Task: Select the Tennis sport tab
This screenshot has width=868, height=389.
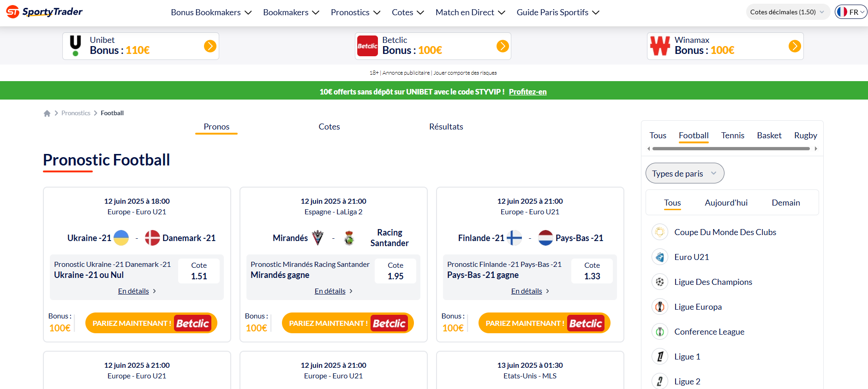Action: click(x=732, y=136)
